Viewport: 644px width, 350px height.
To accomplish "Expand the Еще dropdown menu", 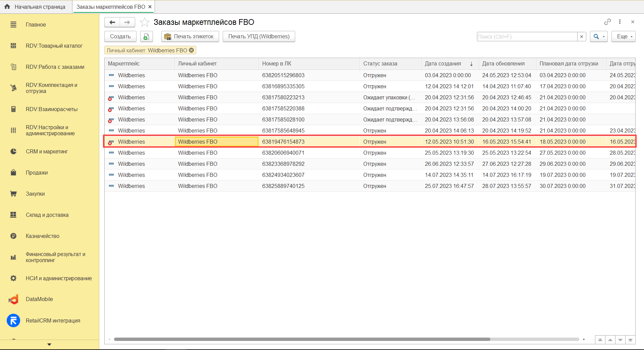I will 623,37.
